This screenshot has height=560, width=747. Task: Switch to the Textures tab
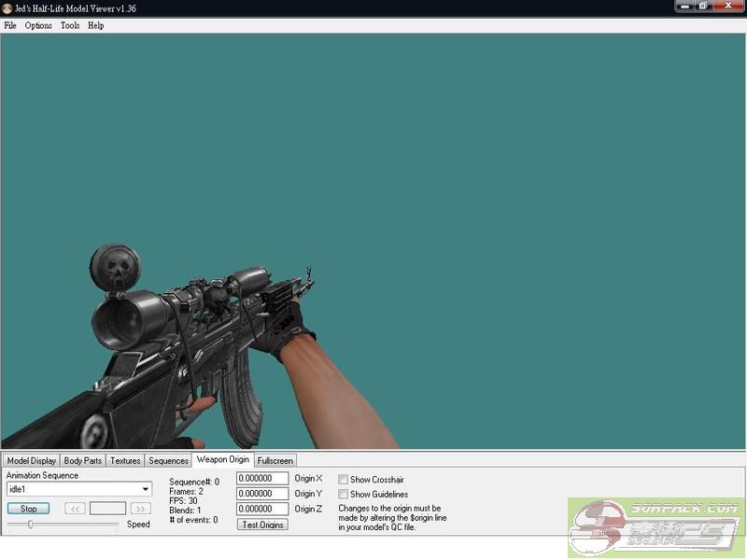click(125, 461)
